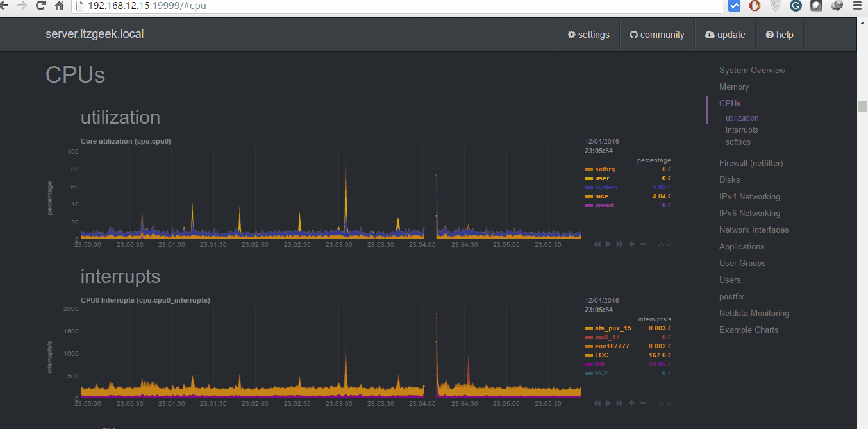The width and height of the screenshot is (868, 429).
Task: Fast-forward the Core utilization chart
Action: point(619,244)
